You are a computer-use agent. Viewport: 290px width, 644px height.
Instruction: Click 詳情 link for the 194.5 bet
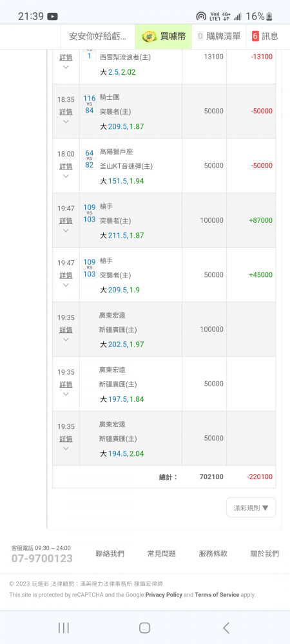[x=66, y=439]
